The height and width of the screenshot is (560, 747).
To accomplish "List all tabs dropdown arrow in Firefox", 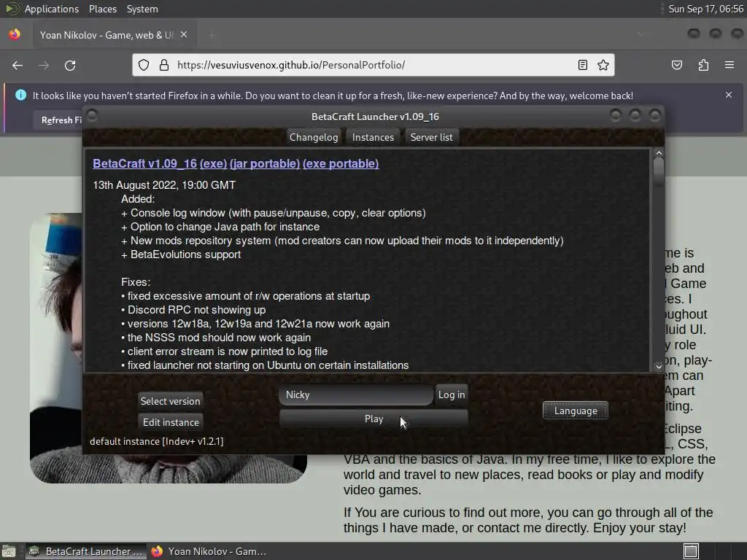I will (x=640, y=34).
